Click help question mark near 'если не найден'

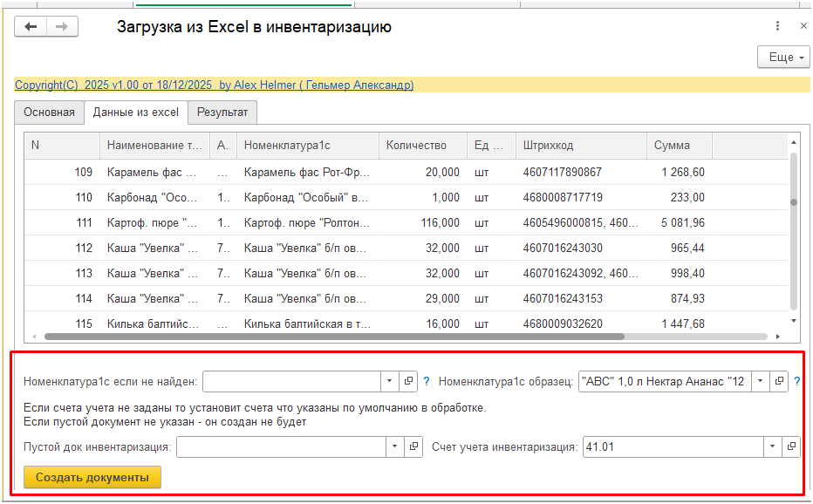[427, 382]
